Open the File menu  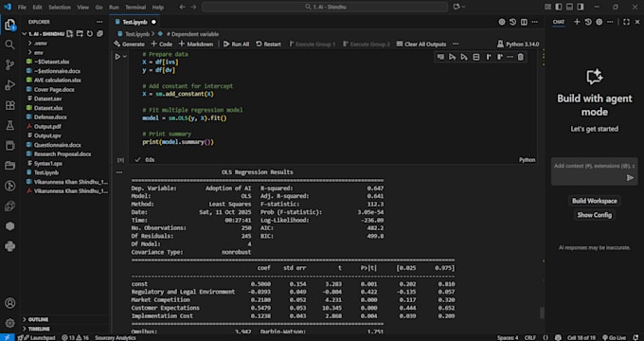22,7
